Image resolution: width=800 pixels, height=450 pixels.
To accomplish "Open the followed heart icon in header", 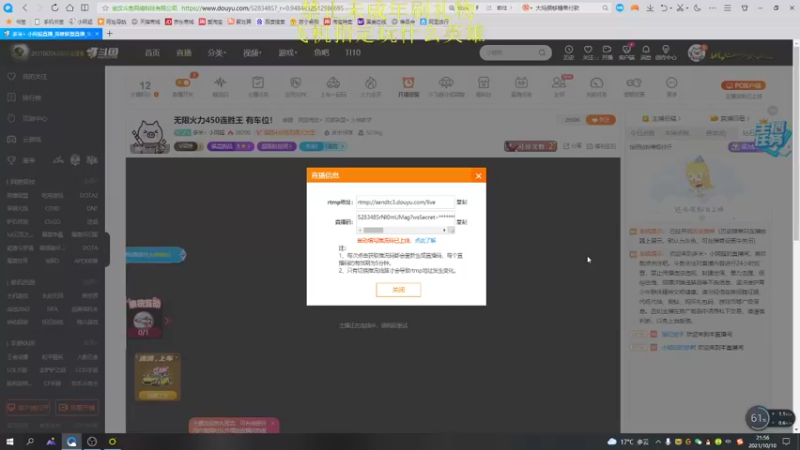I will (588, 52).
